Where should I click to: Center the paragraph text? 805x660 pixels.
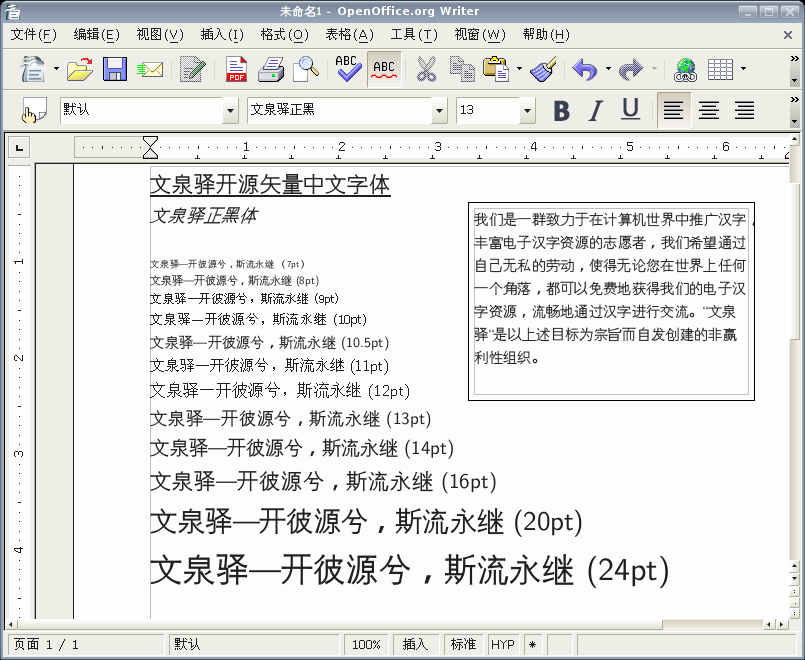tap(709, 110)
